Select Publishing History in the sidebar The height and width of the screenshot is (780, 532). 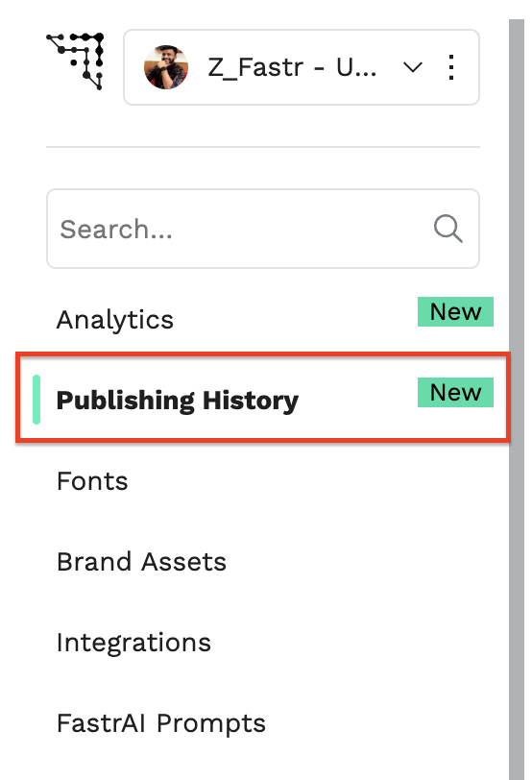pos(178,400)
